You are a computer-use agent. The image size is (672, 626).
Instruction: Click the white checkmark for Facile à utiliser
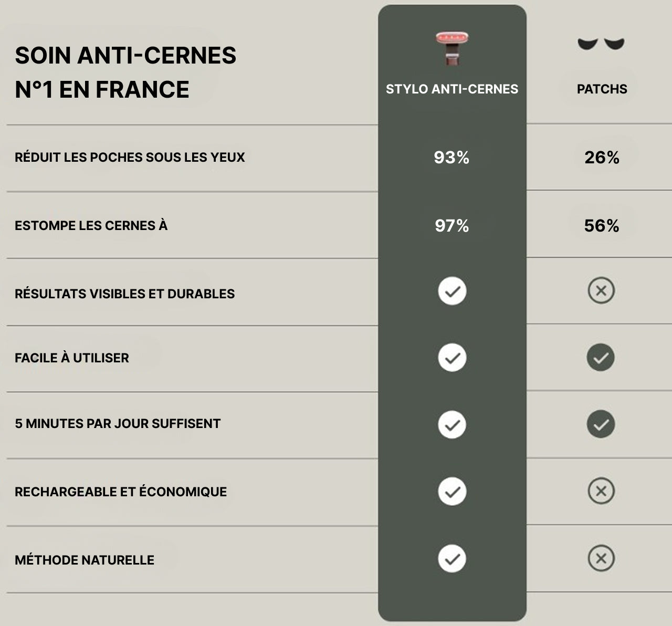[452, 358]
